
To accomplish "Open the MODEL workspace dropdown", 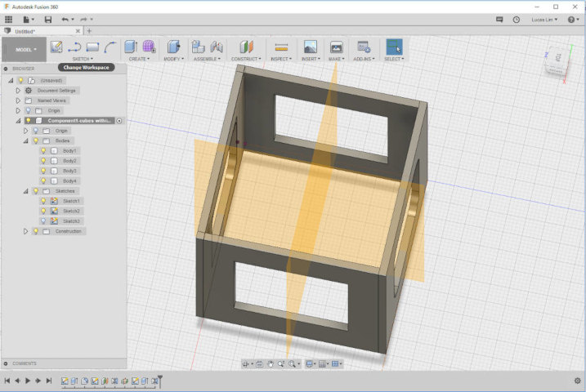I will pos(25,49).
